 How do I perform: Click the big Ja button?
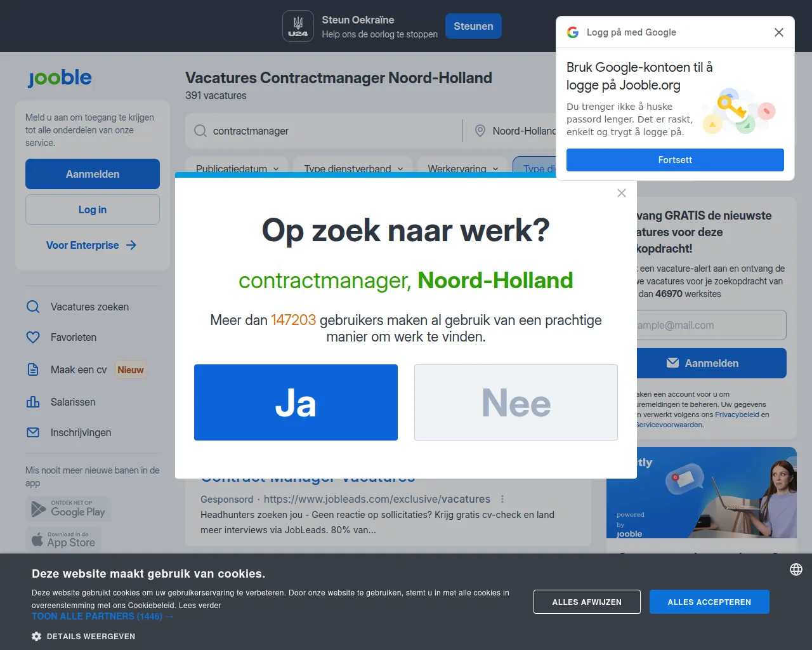[x=296, y=402]
